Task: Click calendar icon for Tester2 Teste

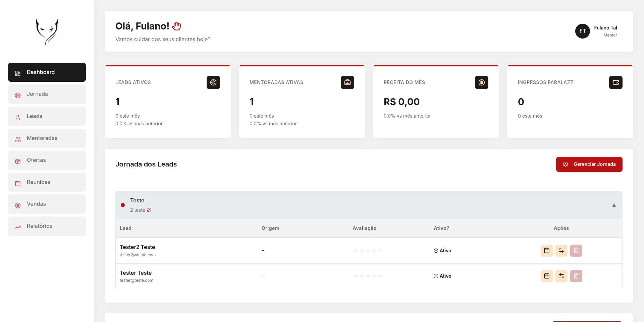Action: point(546,250)
